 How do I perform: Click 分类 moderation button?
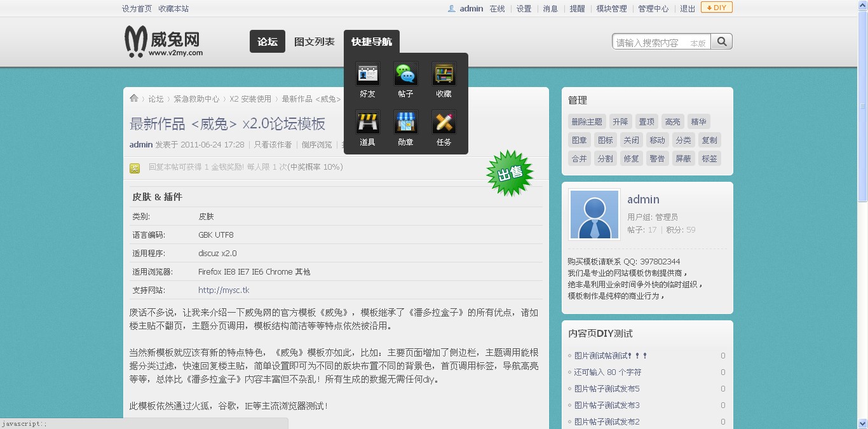click(684, 140)
